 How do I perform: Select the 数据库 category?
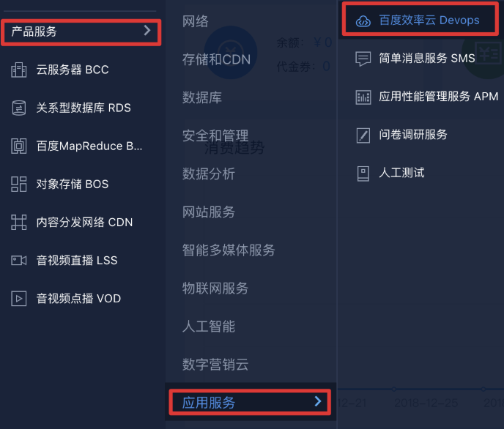(202, 97)
